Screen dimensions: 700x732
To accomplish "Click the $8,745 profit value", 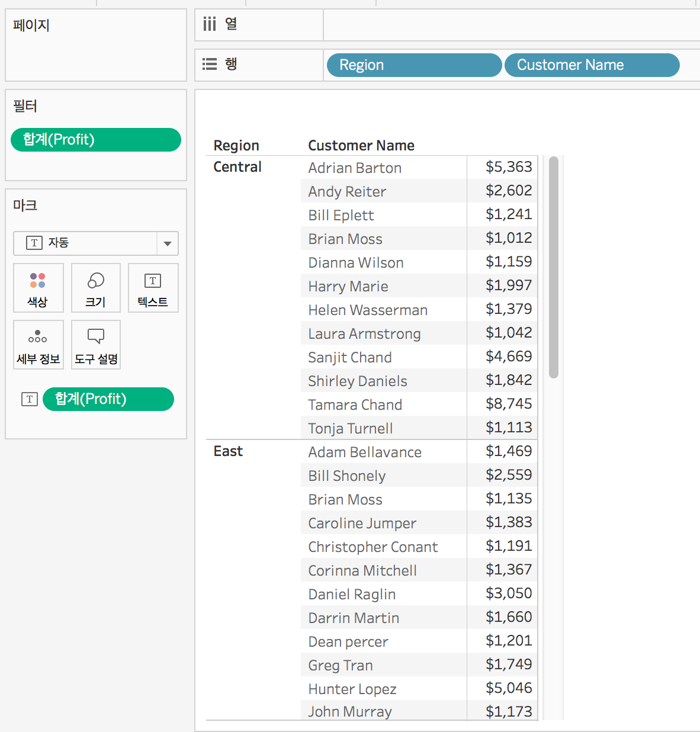I will tap(509, 404).
